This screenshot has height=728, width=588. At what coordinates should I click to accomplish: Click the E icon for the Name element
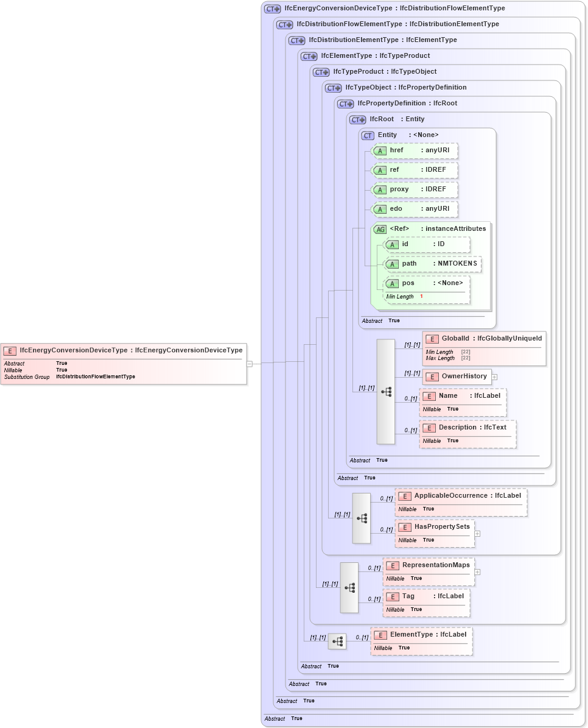point(429,395)
